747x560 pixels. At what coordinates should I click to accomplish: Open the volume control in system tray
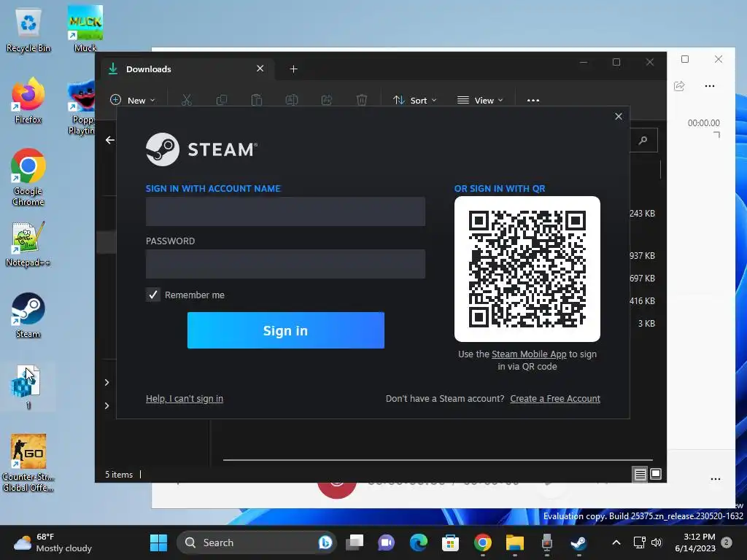pos(657,542)
